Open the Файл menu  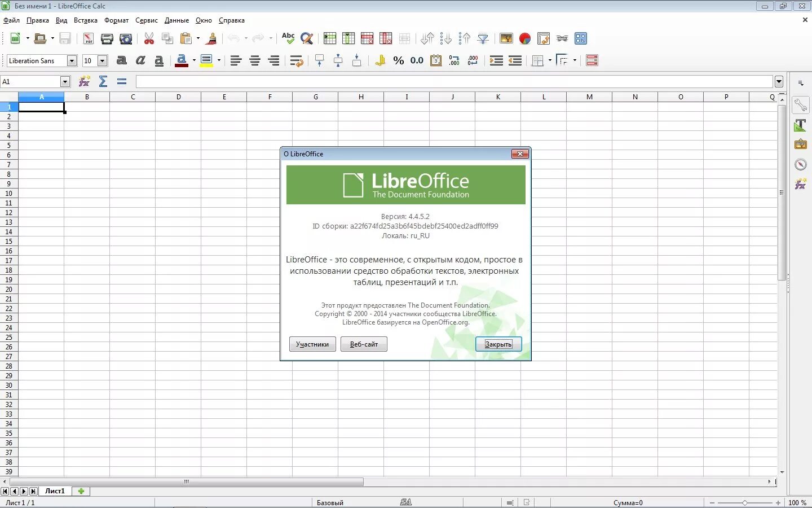point(11,20)
